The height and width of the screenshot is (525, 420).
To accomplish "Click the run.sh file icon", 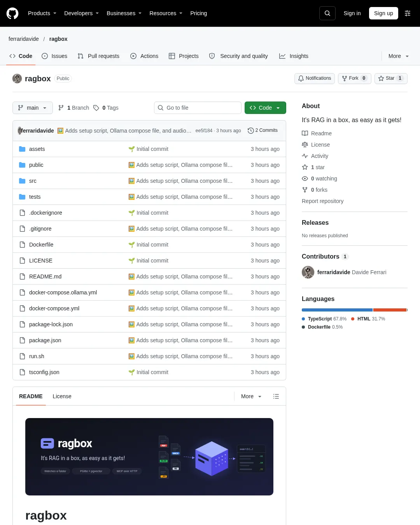I will click(22, 356).
